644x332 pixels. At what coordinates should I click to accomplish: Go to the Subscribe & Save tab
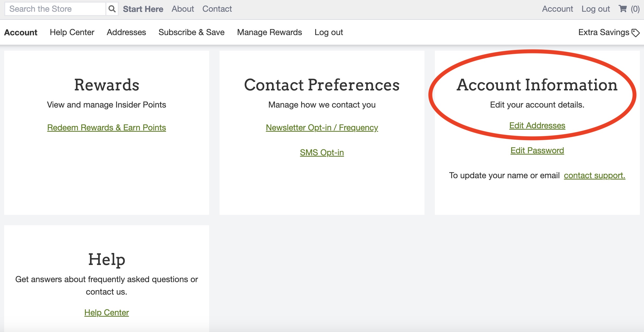pos(191,32)
